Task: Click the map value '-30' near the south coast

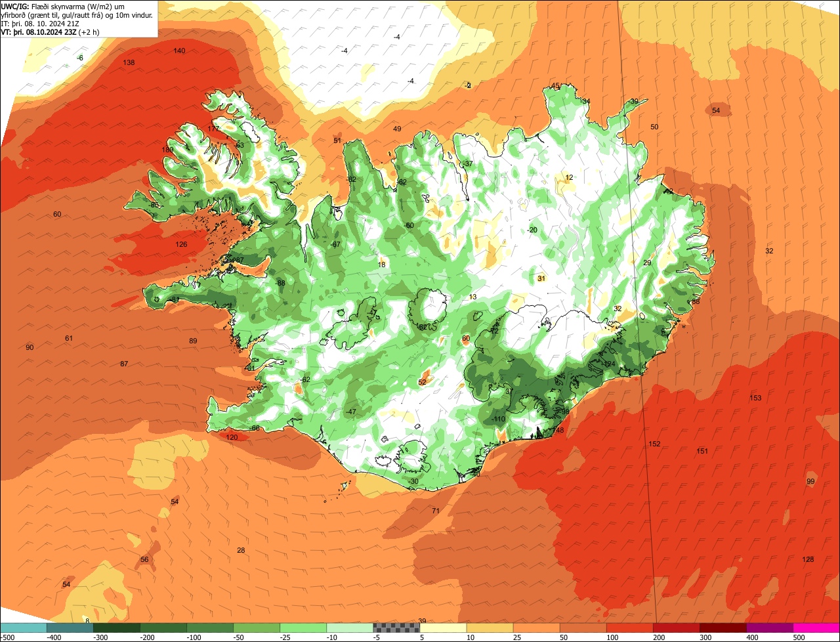Action: point(413,482)
